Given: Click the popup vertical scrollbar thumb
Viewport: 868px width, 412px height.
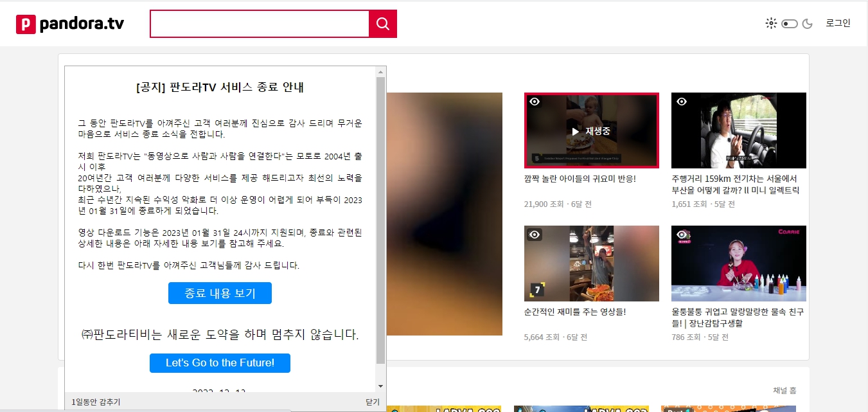Looking at the screenshot, I should tap(380, 220).
